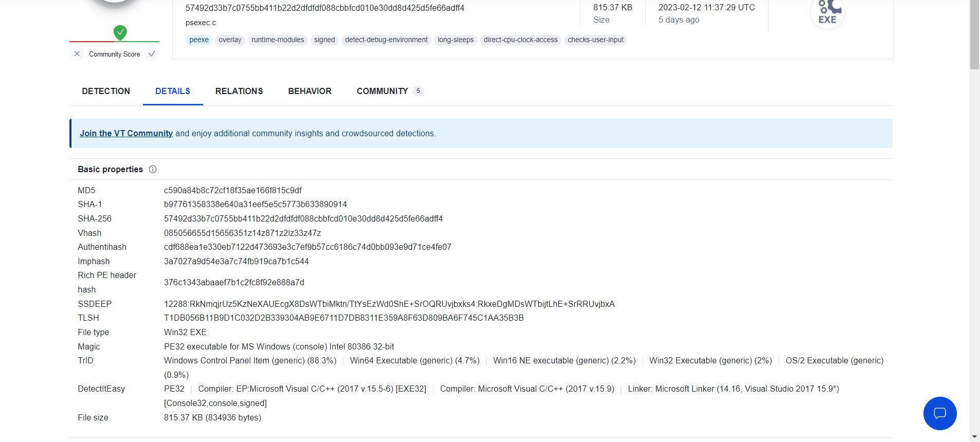Click the 5 days ago text
The width and height of the screenshot is (980, 442).
click(x=679, y=20)
